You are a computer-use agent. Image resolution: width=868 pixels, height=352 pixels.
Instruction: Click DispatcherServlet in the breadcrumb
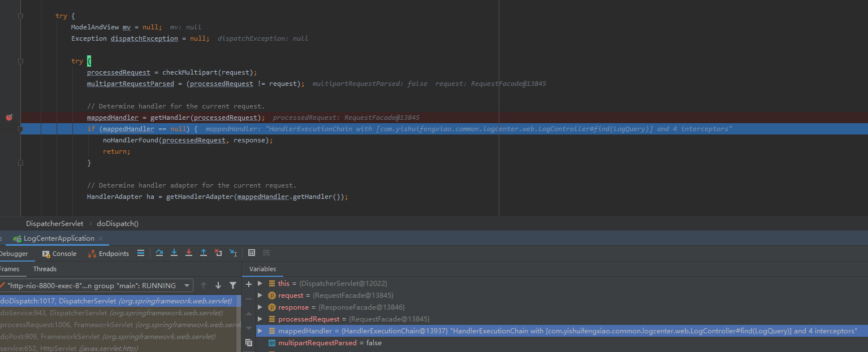[54, 223]
